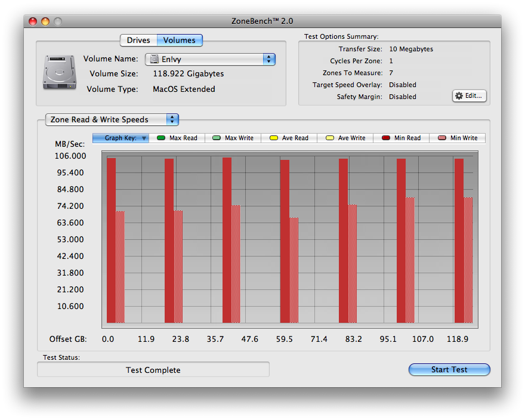Toggle the Min Write graph key
The image size is (525, 420).
pos(458,138)
